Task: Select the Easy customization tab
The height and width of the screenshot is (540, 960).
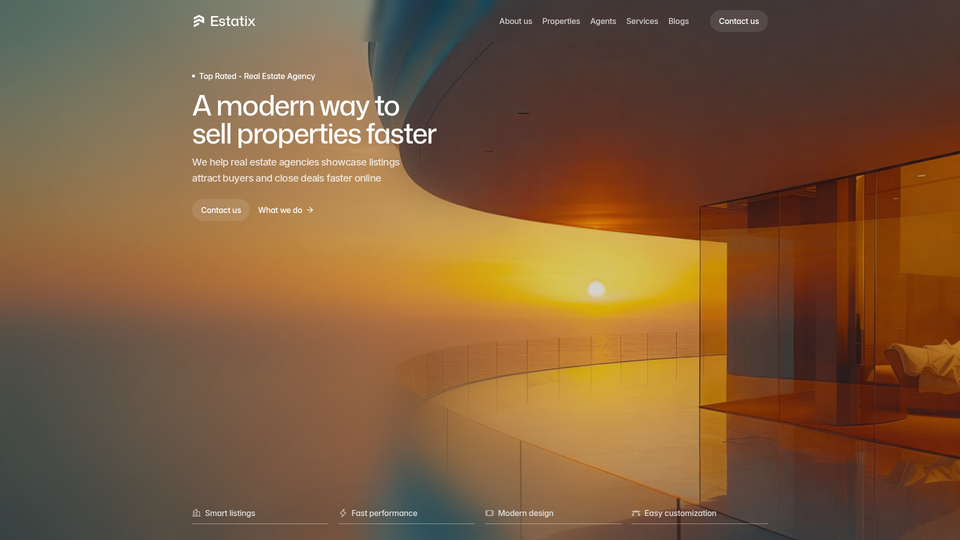Action: [x=699, y=515]
